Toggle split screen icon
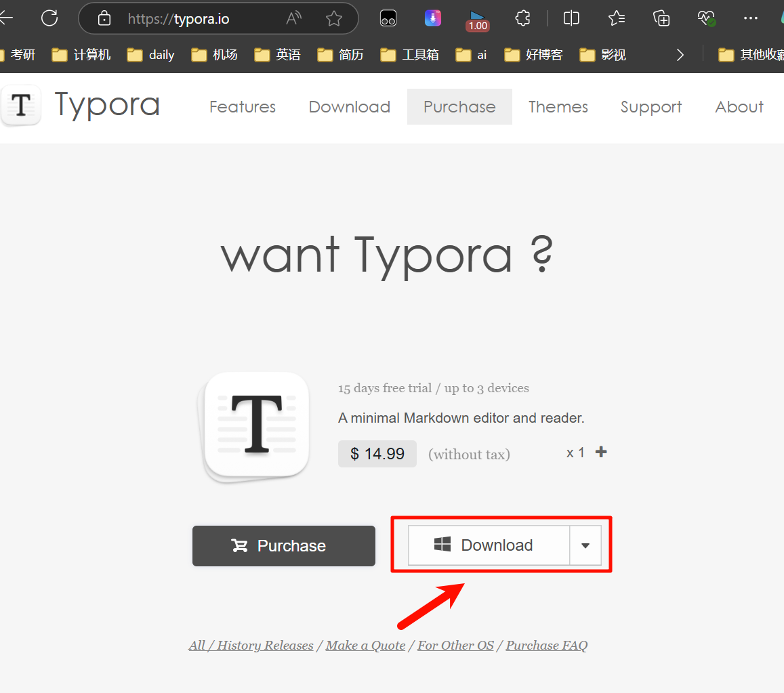Viewport: 784px width, 693px height. (x=571, y=18)
